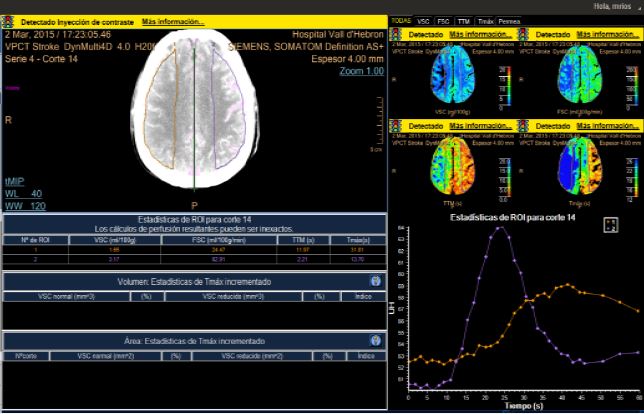Screen dimensions: 644x414
Task: Switch to the VSC tab
Action: (x=424, y=20)
